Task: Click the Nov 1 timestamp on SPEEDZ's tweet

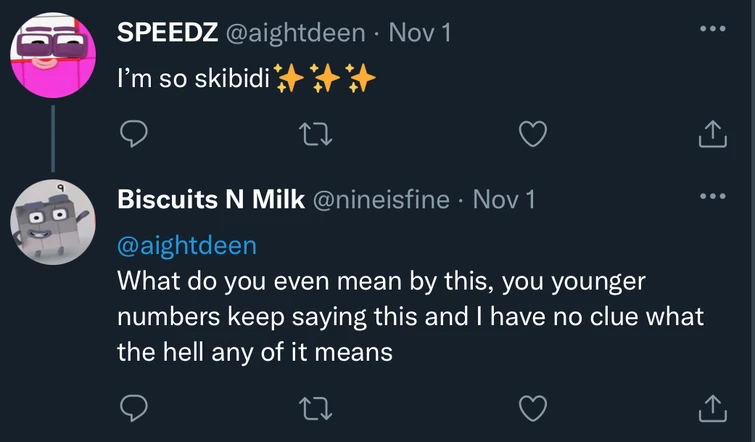Action: tap(419, 33)
